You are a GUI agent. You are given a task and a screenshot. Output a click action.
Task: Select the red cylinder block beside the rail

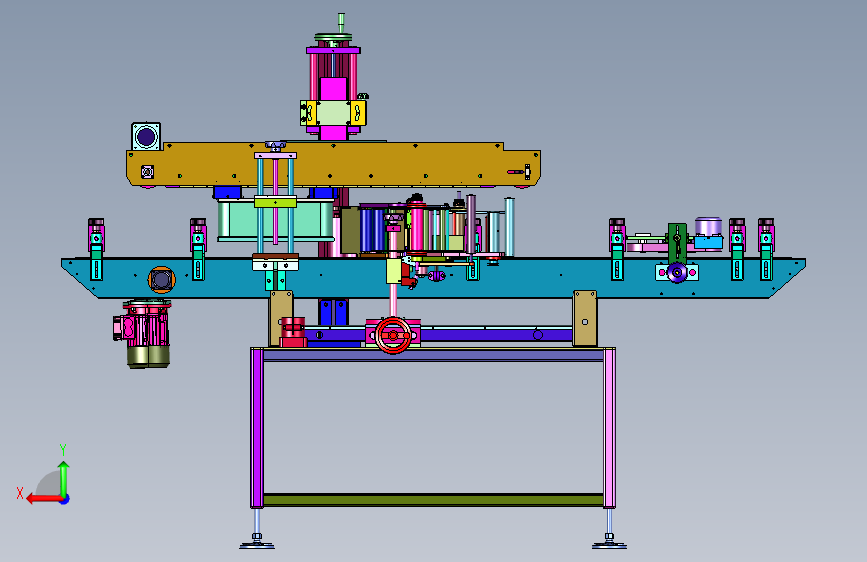click(293, 332)
